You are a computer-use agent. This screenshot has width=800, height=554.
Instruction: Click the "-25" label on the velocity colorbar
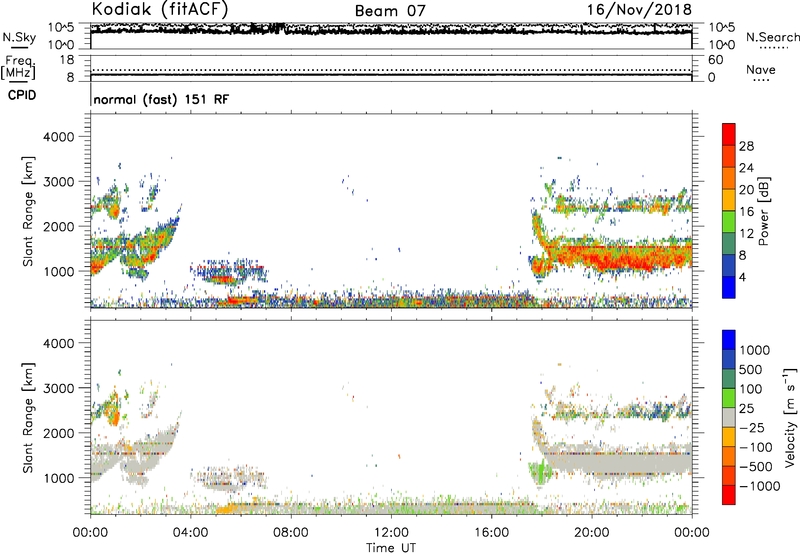click(x=752, y=428)
